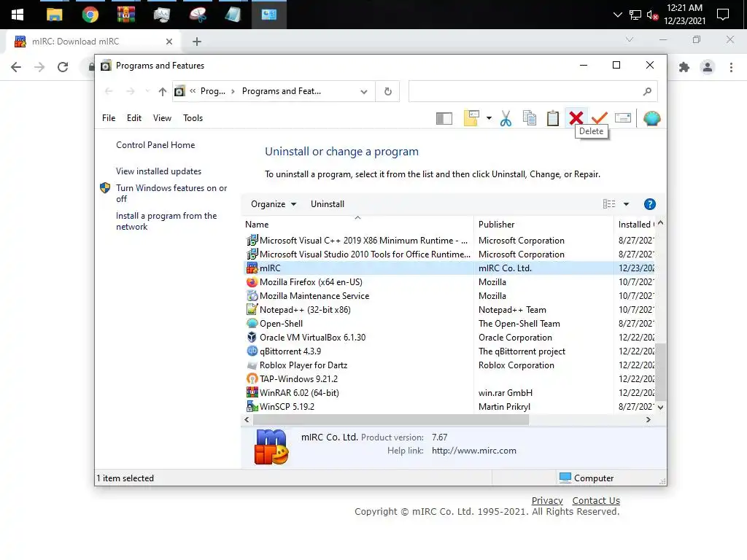Open the View menu
747x560 pixels.
coord(162,118)
